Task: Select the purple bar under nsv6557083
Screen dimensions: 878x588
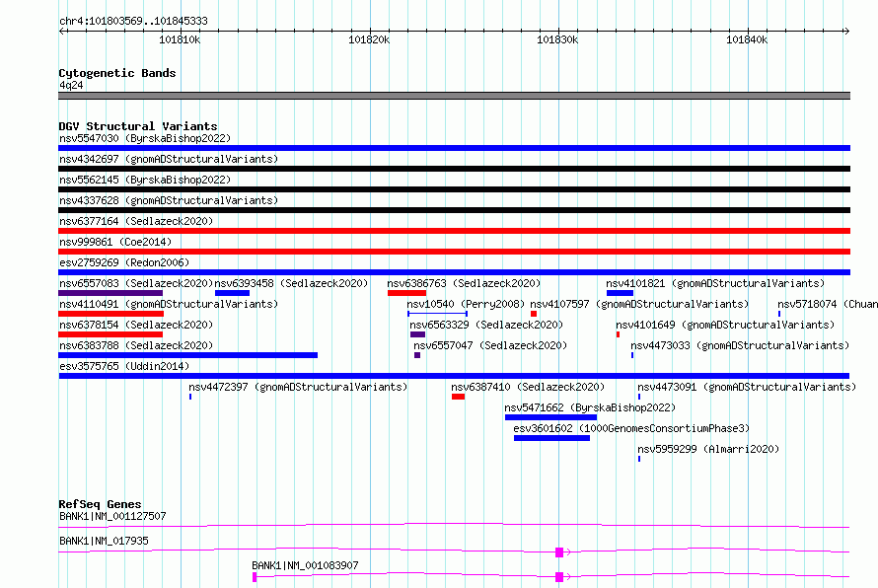Action: tap(110, 293)
